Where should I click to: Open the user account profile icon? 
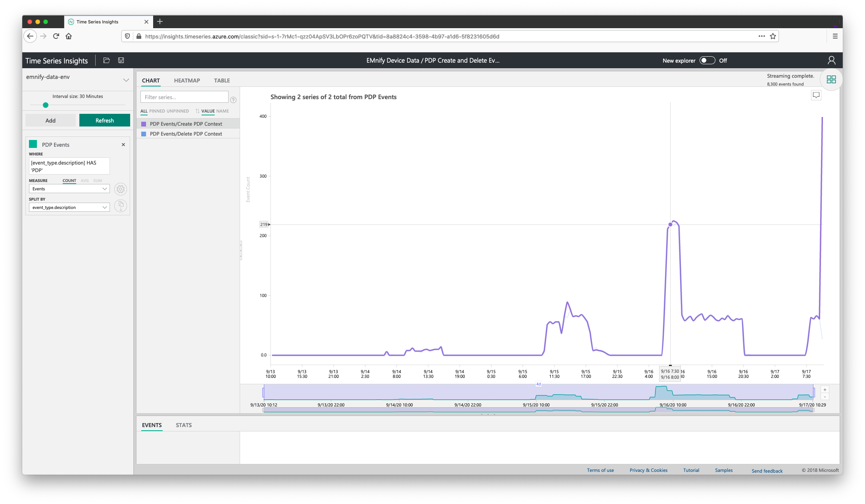click(x=831, y=60)
